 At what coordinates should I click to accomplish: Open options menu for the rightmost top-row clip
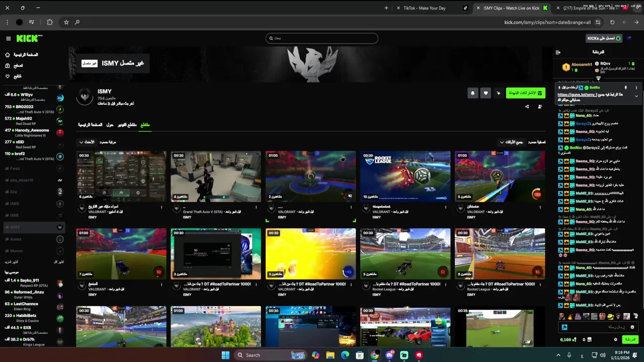pyautogui.click(x=540, y=207)
